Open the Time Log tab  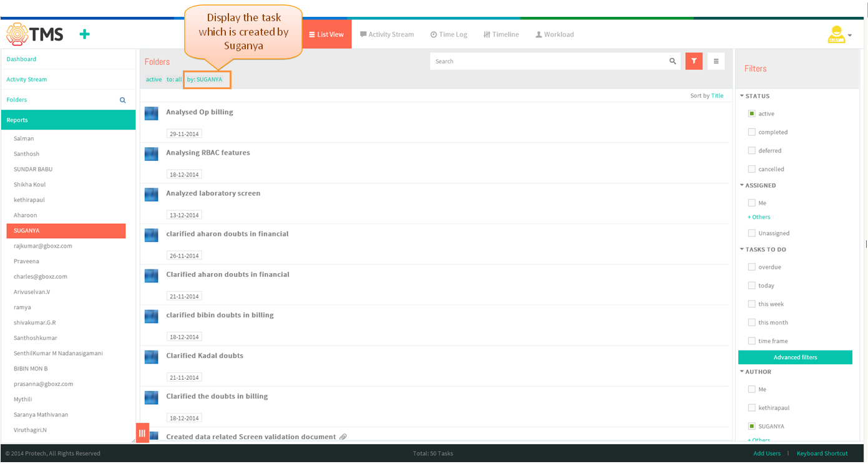(x=449, y=34)
